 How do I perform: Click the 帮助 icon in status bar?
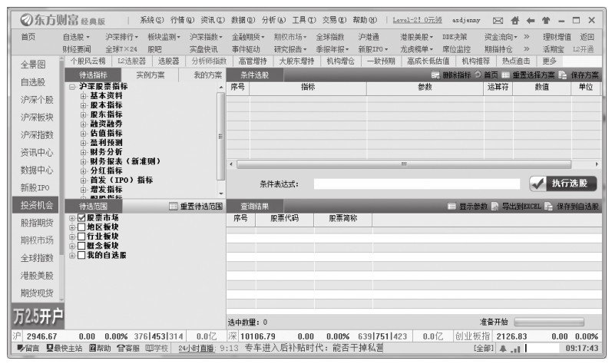pyautogui.click(x=92, y=348)
